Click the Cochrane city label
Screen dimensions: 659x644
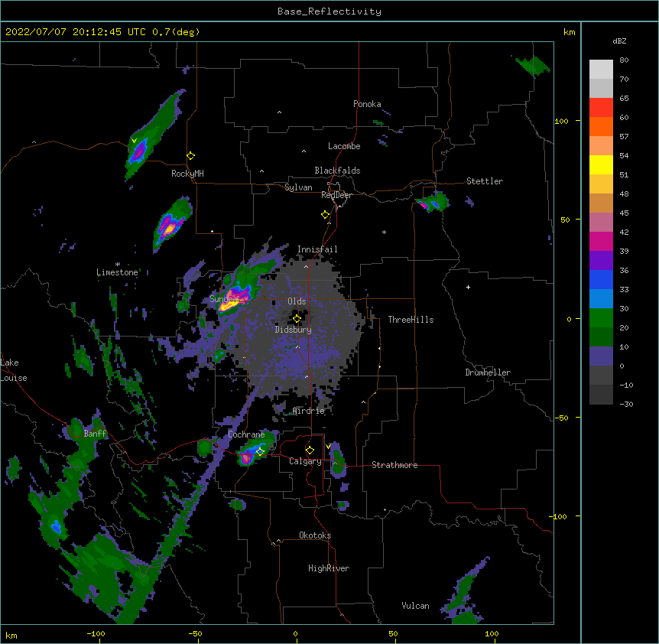246,434
